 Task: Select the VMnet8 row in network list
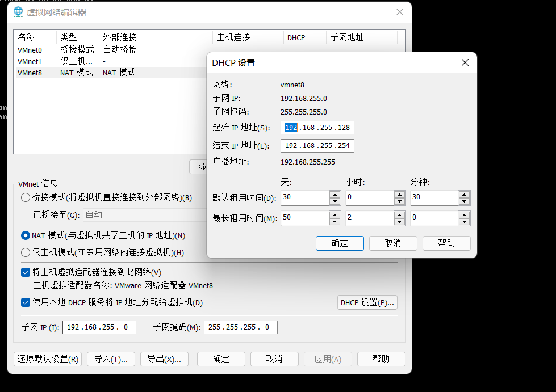(x=111, y=73)
